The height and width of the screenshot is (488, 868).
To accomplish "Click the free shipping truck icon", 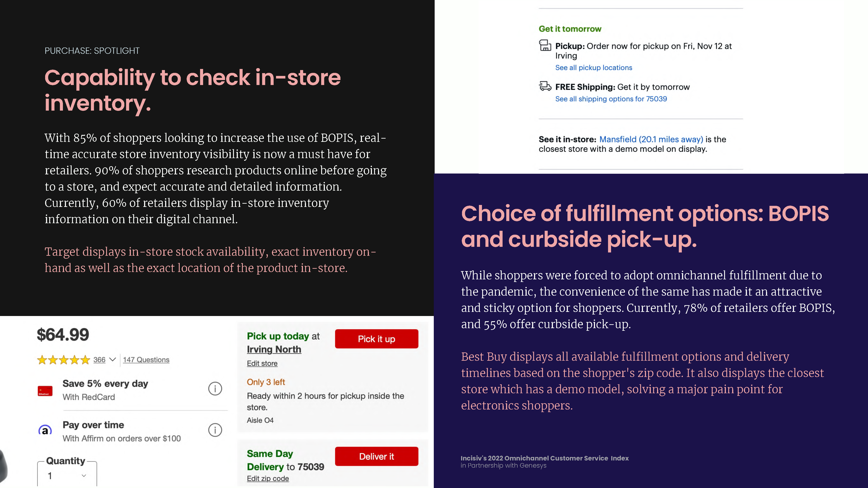I will click(x=545, y=86).
